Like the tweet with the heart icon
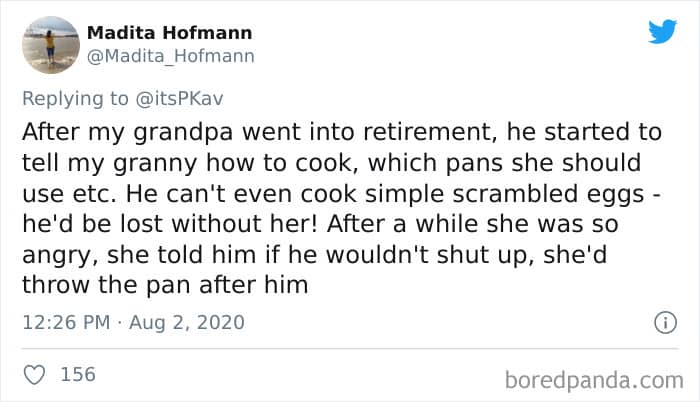700x402 pixels. (35, 374)
